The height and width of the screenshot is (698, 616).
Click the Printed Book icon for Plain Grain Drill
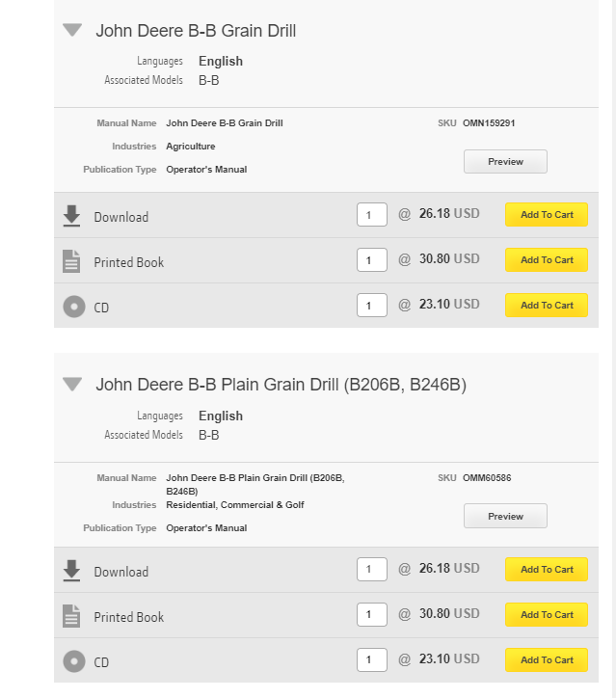[72, 616]
